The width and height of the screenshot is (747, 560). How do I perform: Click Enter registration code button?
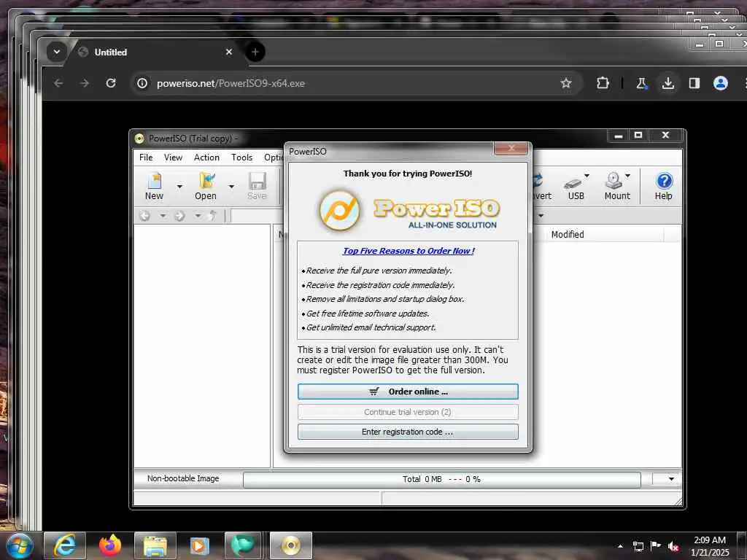click(408, 432)
